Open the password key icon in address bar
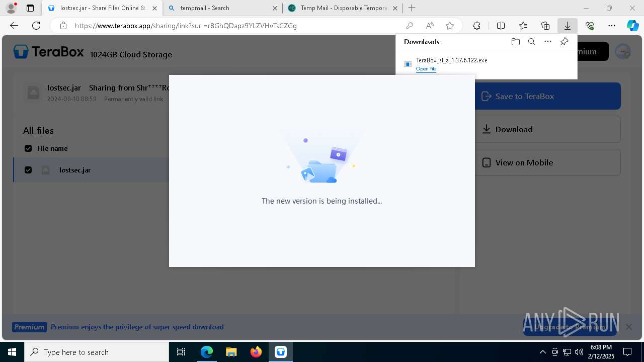 [x=410, y=26]
